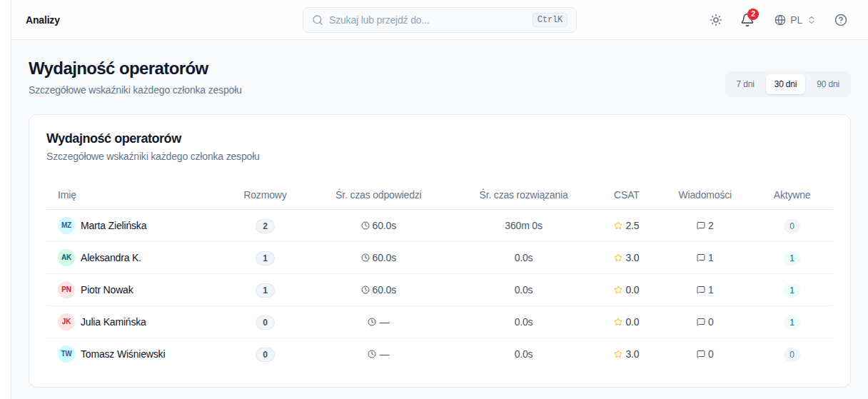Viewport: 868px width, 399px height.
Task: Choose the 90 dni time range
Action: tap(828, 84)
